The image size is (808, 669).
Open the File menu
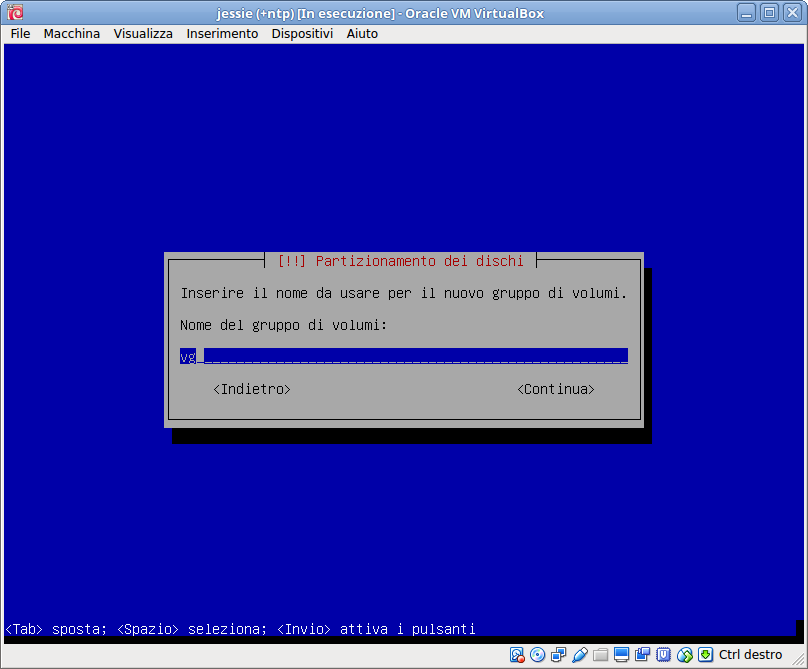point(21,34)
